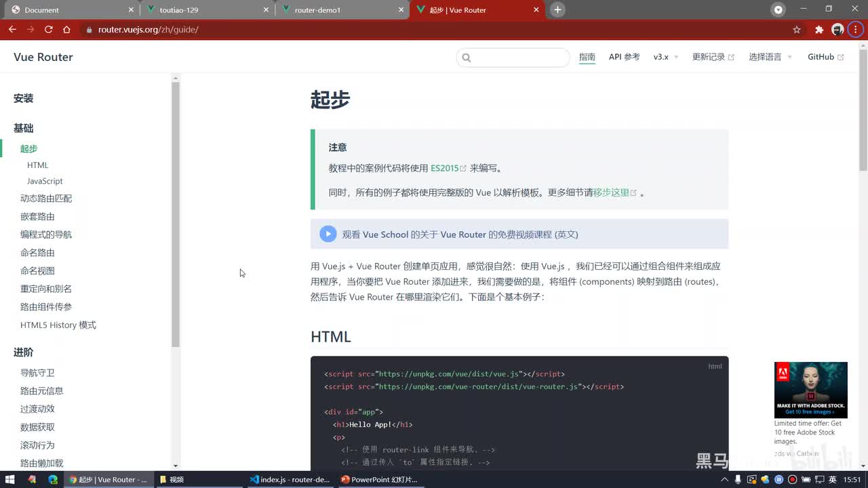Screen dimensions: 868x488
Task: Switch to the toutiao-129 tab
Action: coord(207,10)
